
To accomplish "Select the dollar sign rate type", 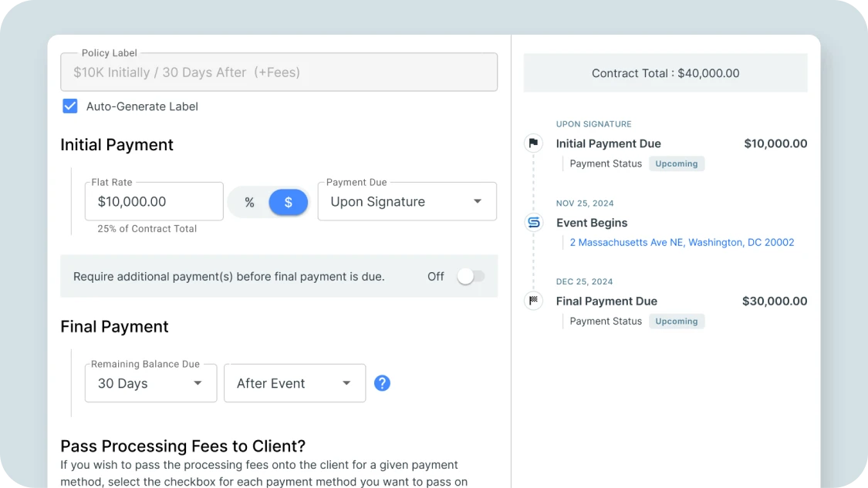I will click(x=288, y=201).
